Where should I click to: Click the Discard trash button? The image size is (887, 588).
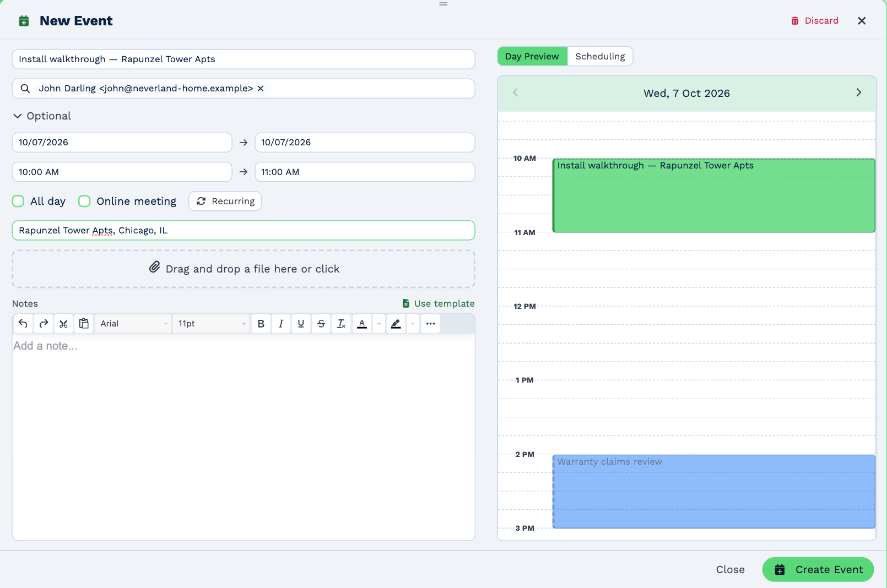[x=815, y=21]
